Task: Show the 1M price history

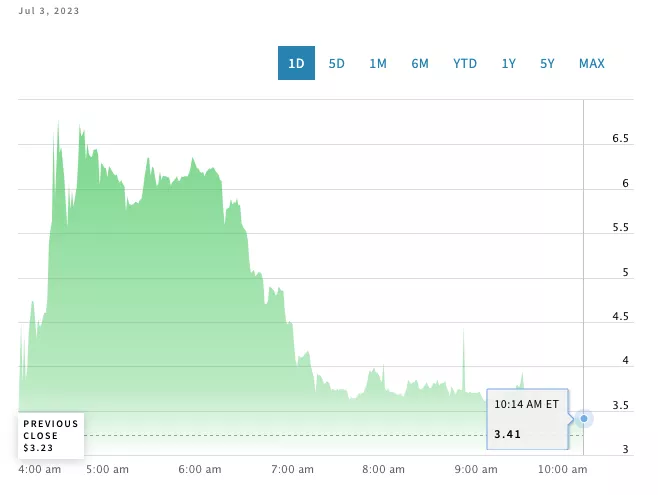Action: tap(378, 64)
